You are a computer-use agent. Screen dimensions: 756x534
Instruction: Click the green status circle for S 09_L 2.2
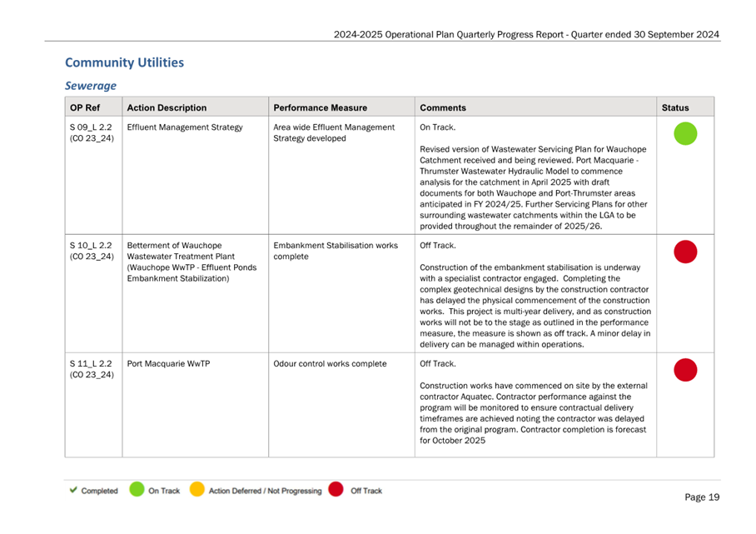click(685, 133)
